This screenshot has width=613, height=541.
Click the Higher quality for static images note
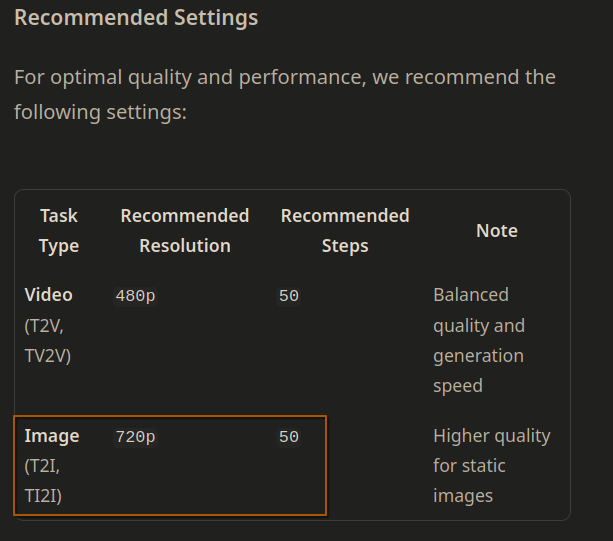(x=491, y=465)
